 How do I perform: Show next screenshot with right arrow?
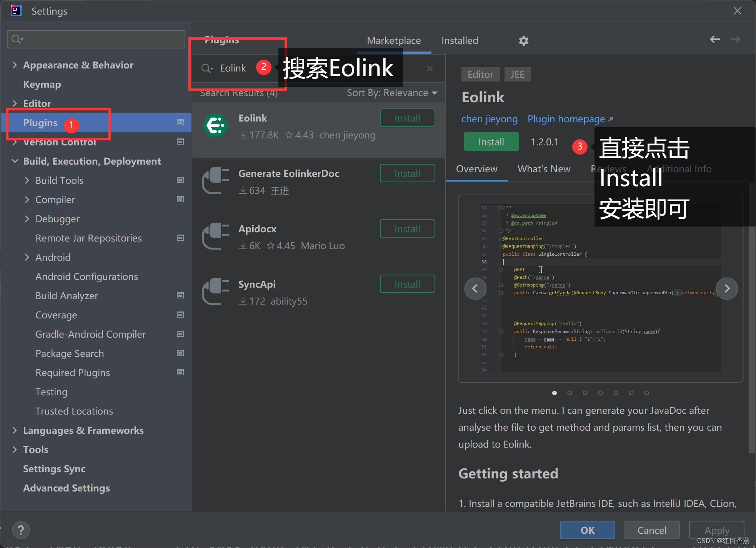(x=726, y=288)
